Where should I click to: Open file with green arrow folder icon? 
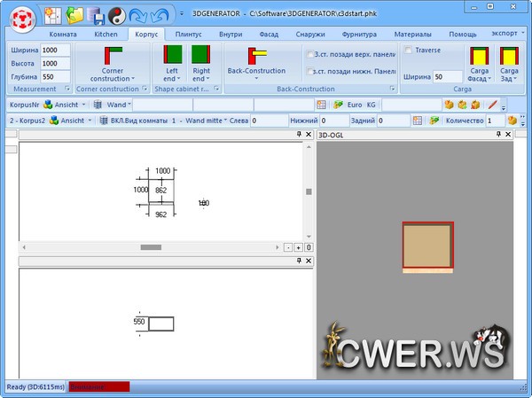click(74, 15)
